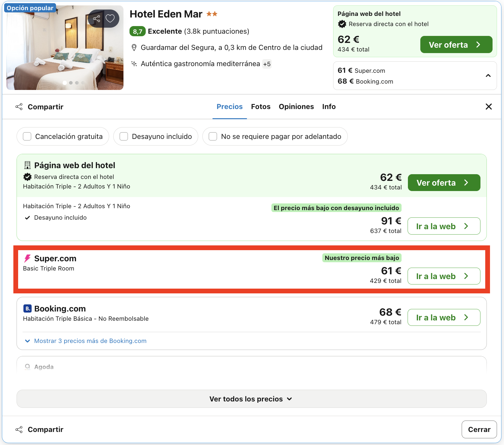Open Ir a la web for Booking.com
This screenshot has width=504, height=445.
coord(444,317)
